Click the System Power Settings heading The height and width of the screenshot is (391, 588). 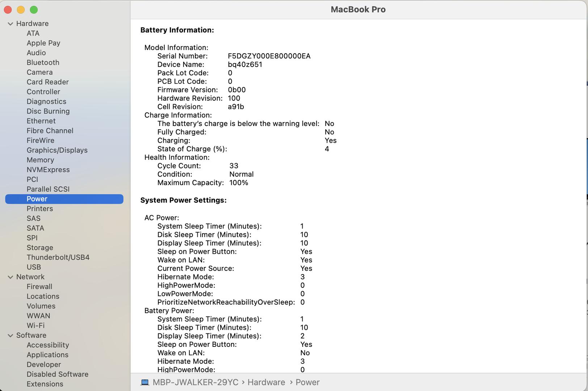pos(183,201)
